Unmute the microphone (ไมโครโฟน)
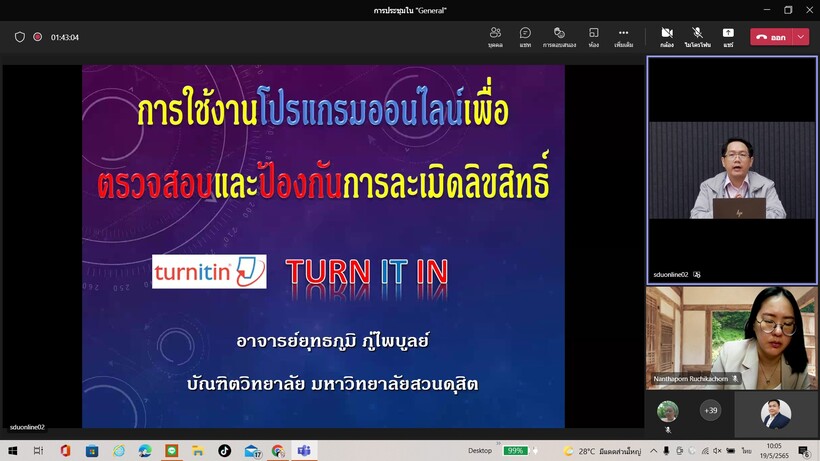Viewport: 820px width, 461px height. (x=697, y=37)
